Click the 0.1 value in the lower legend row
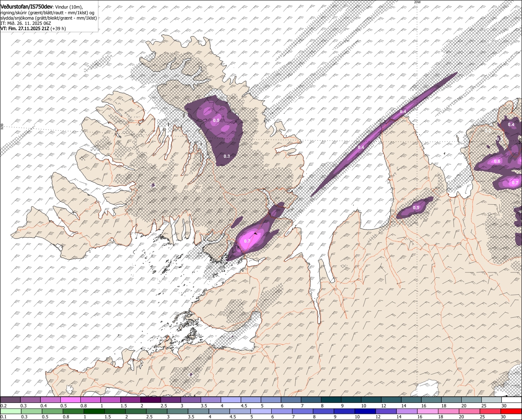522x420 pixels. click(3, 417)
